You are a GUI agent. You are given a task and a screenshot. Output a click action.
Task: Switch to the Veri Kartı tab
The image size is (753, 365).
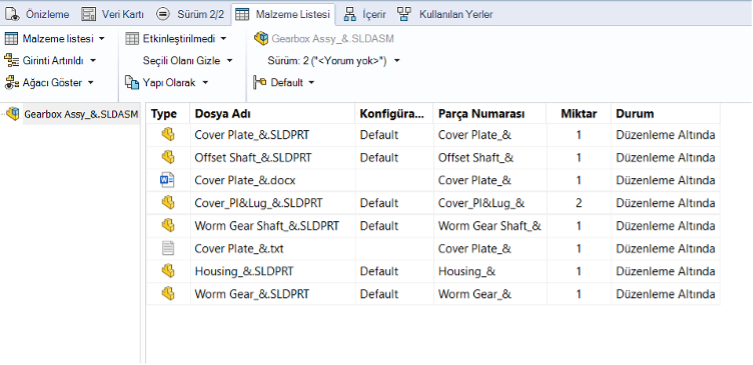tap(113, 14)
